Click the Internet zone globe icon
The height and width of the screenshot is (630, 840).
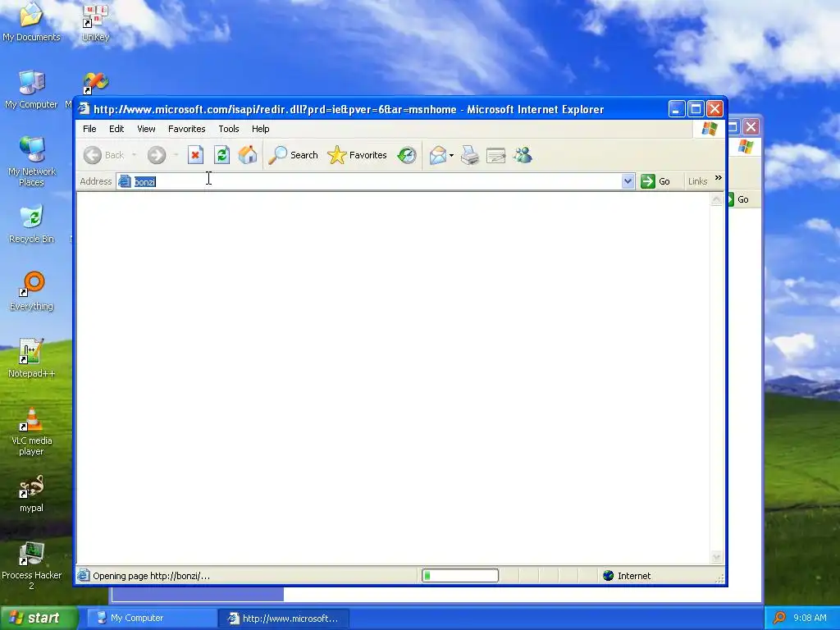608,576
